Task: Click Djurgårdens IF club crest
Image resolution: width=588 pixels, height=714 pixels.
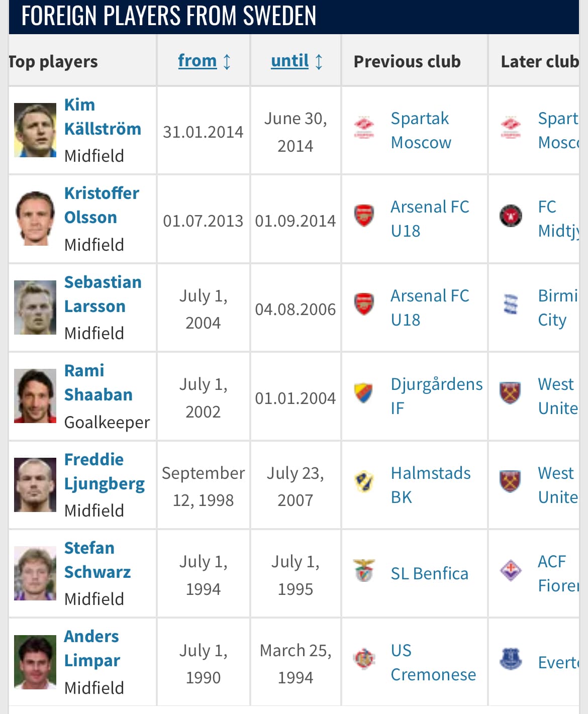Action: coord(364,393)
